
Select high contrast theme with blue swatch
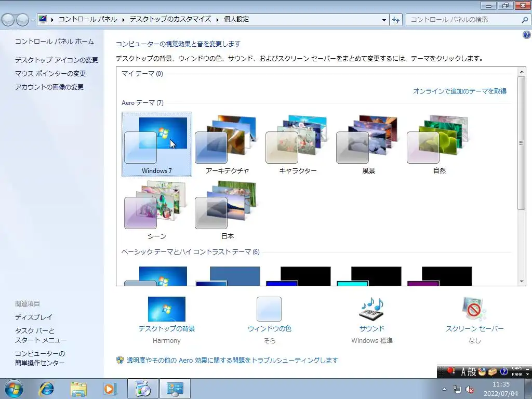click(298, 276)
